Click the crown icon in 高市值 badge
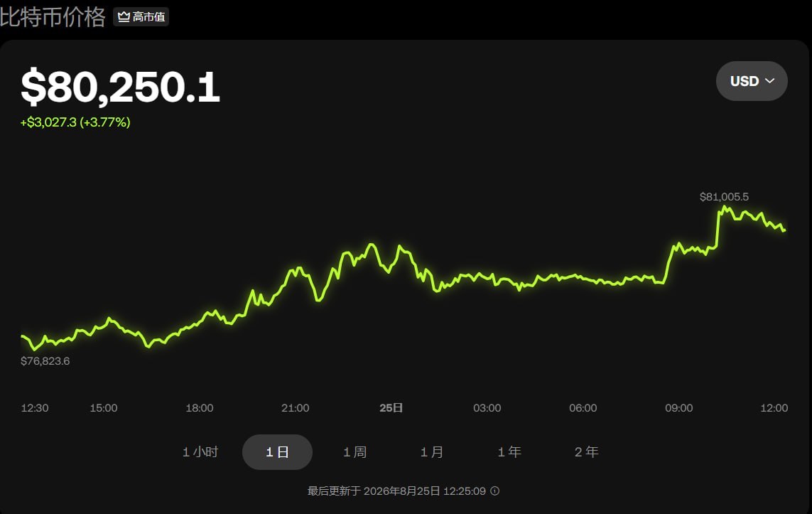This screenshot has height=514, width=812. [124, 16]
